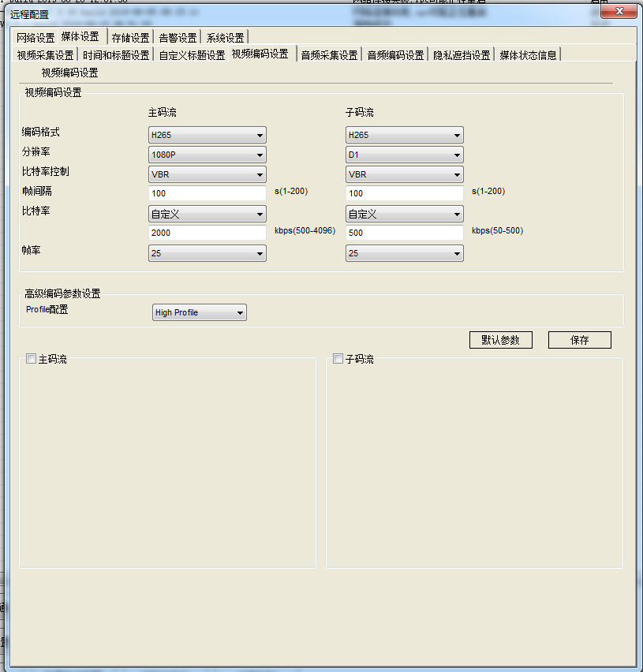Click sub stream 帧间隔 input field
643x672 pixels.
pos(404,194)
